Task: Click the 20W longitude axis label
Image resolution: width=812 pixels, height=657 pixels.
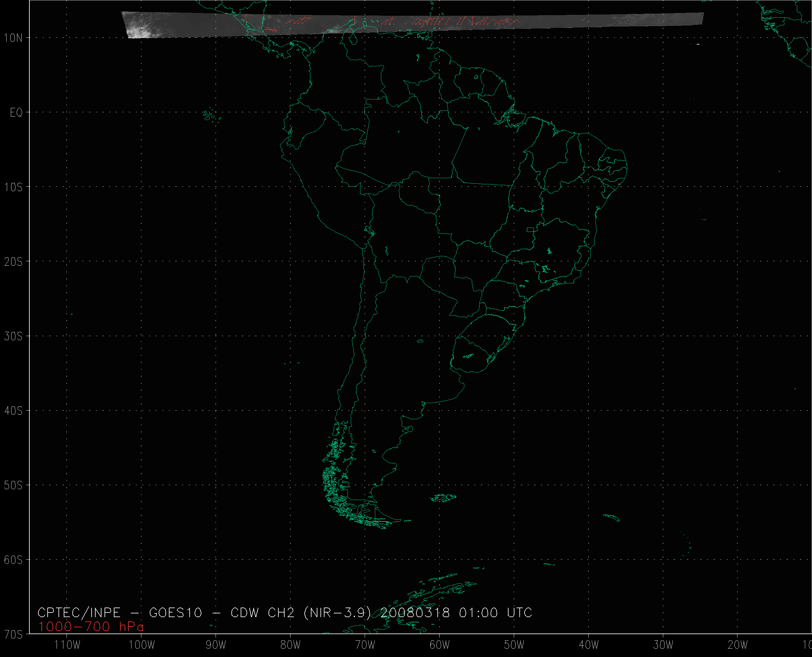Action: (x=737, y=645)
